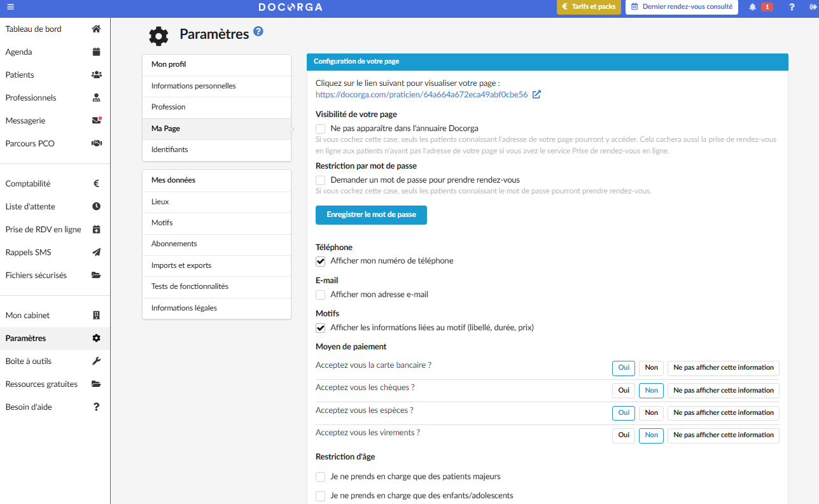Image resolution: width=819 pixels, height=504 pixels.
Task: Open the hamburger menu icon
Action: [10, 7]
